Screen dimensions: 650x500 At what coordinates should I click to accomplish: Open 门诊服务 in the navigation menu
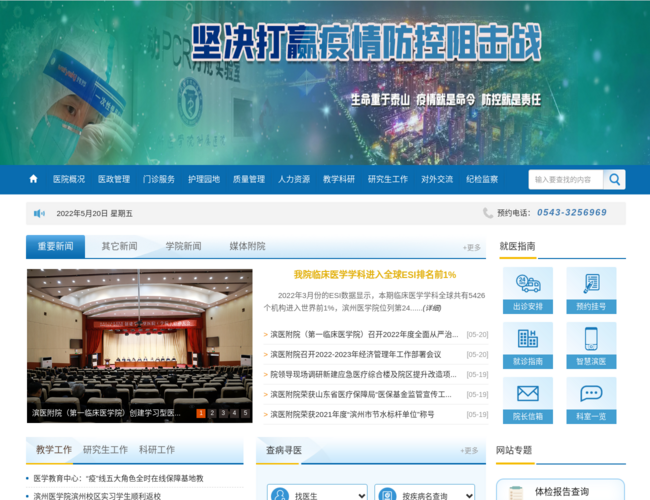coord(159,180)
